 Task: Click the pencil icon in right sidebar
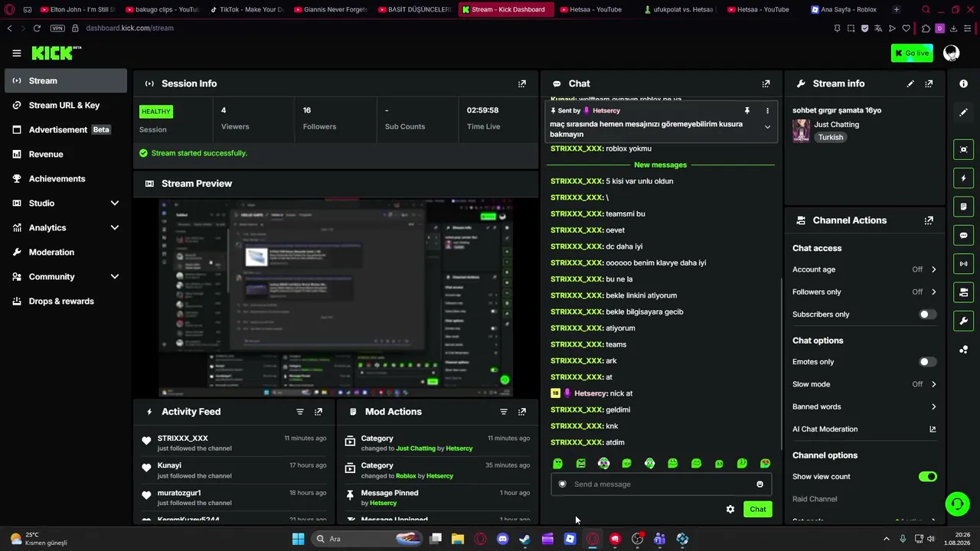[964, 112]
